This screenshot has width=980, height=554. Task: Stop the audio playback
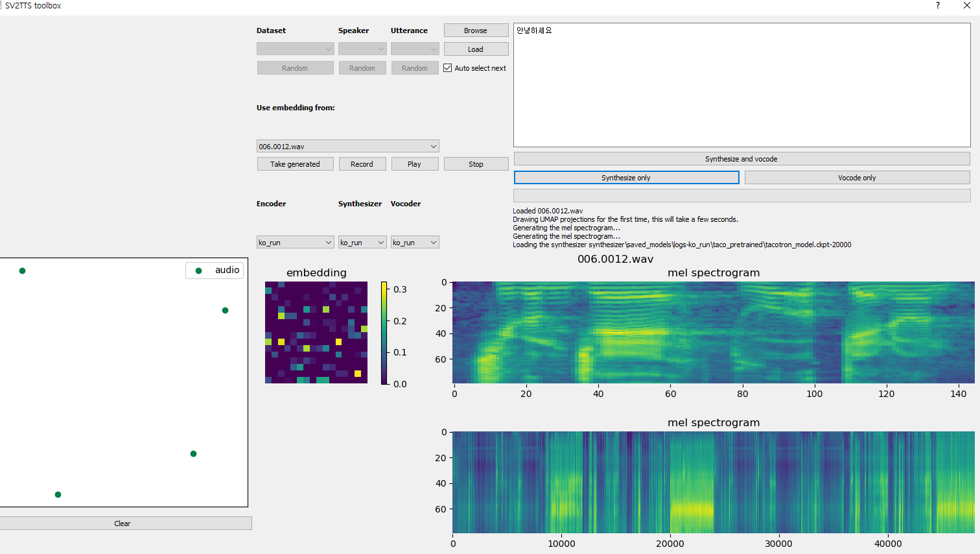(476, 163)
